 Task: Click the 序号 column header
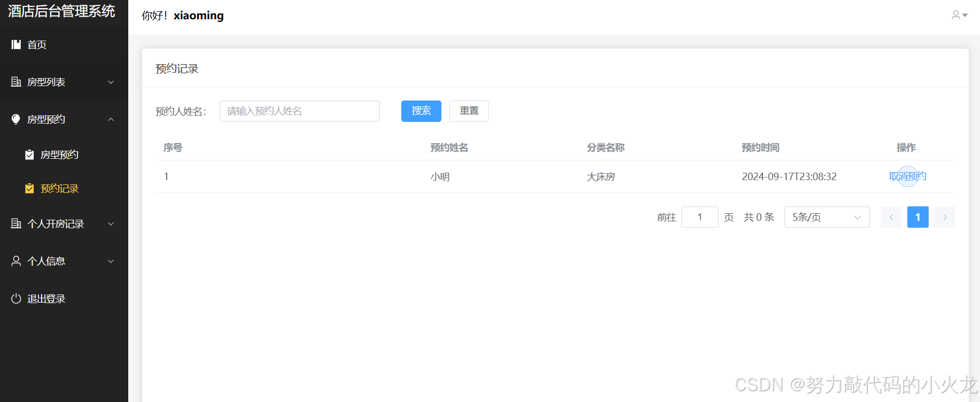pyautogui.click(x=173, y=148)
